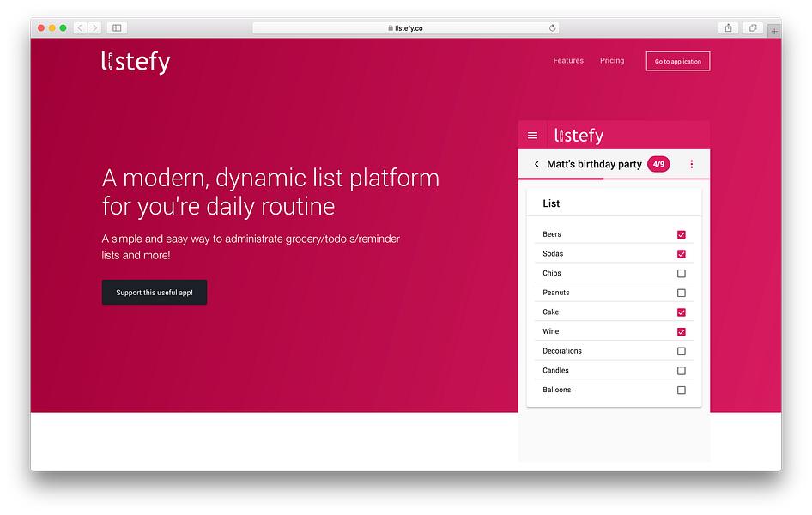
Task: Check the Chips checkbox
Action: (x=681, y=273)
